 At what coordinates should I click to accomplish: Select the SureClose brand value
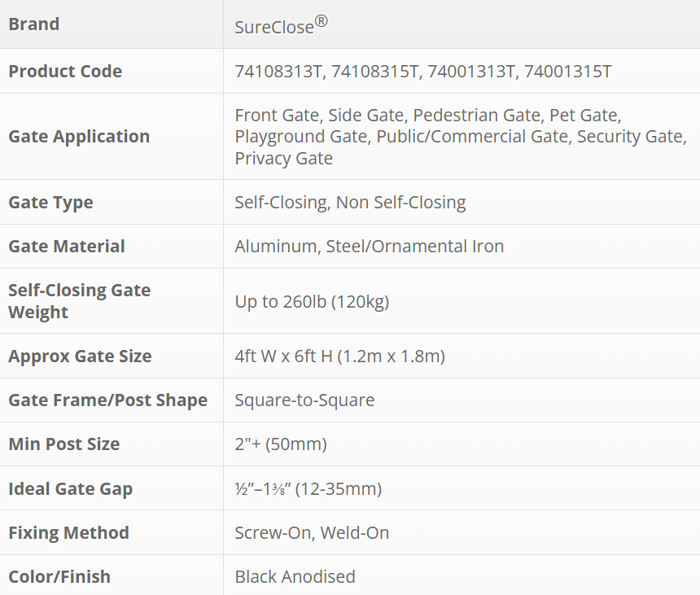(x=281, y=26)
